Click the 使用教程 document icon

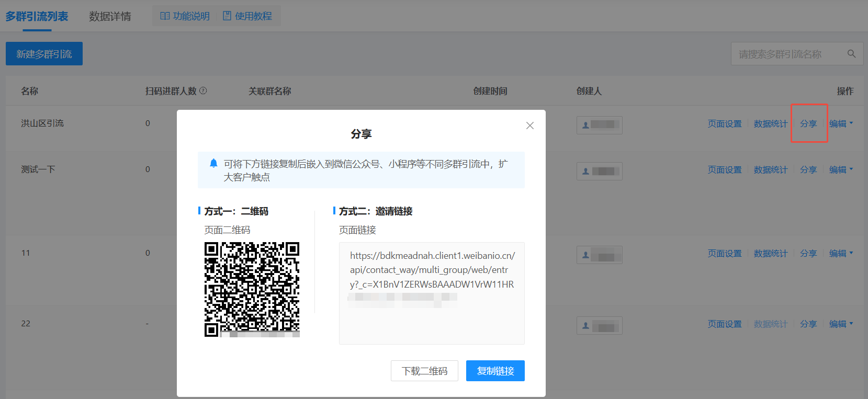[227, 16]
